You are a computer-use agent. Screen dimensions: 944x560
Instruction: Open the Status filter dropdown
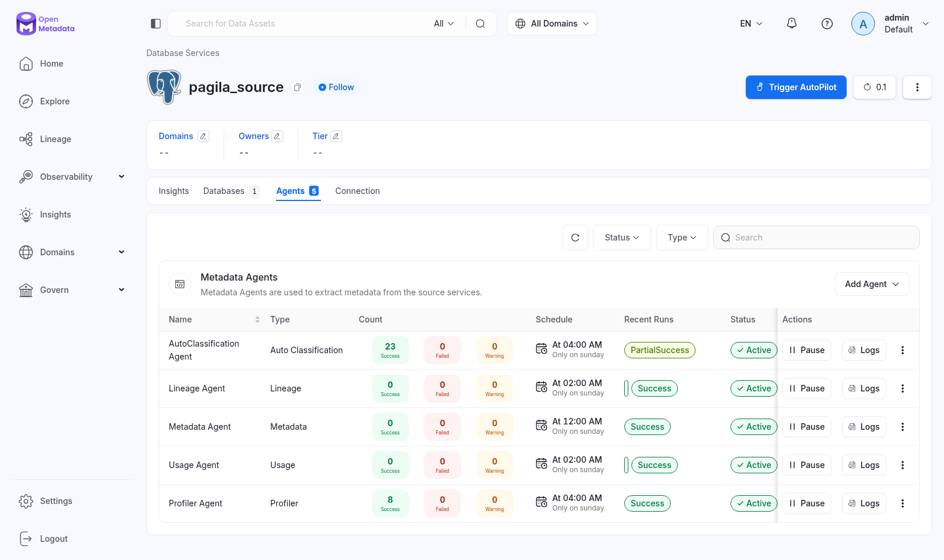[622, 238]
